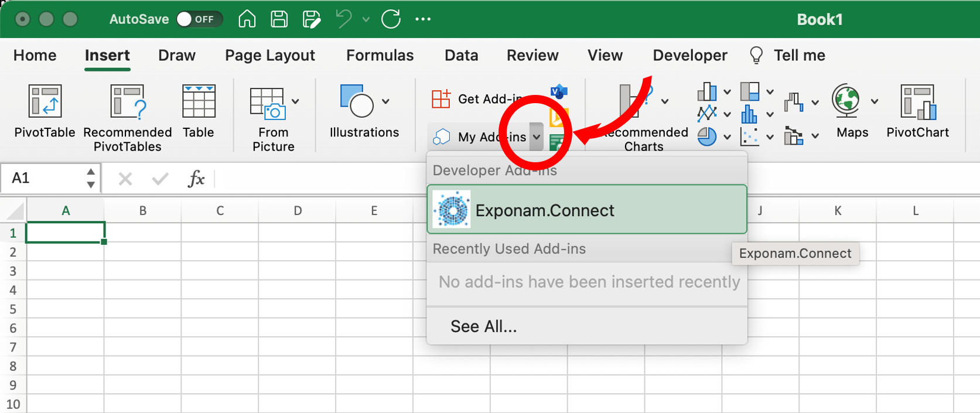Expand the My Add-ins dropdown arrow
The height and width of the screenshot is (413, 980).
click(537, 137)
